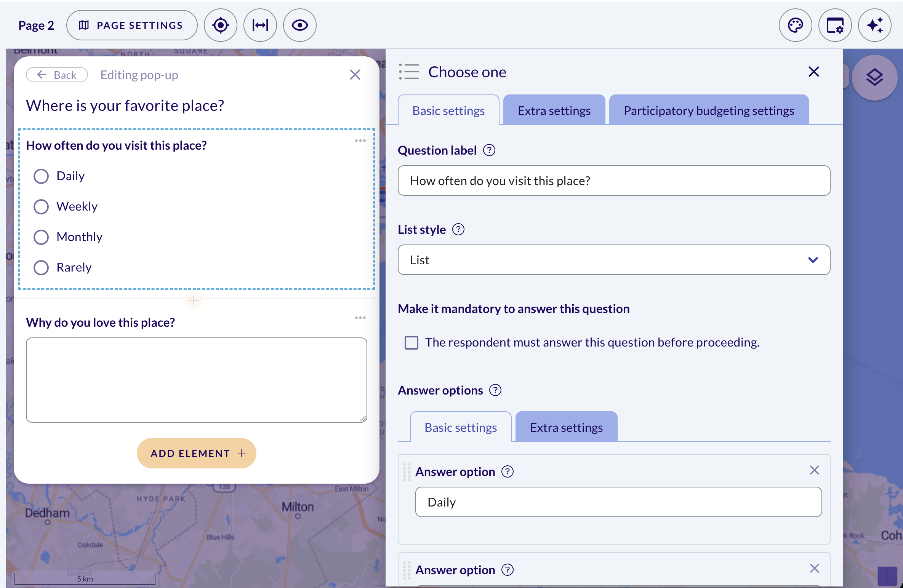Screen dimensions: 903x588
Task: Click the AI sparkle icon
Action: pyautogui.click(x=874, y=25)
